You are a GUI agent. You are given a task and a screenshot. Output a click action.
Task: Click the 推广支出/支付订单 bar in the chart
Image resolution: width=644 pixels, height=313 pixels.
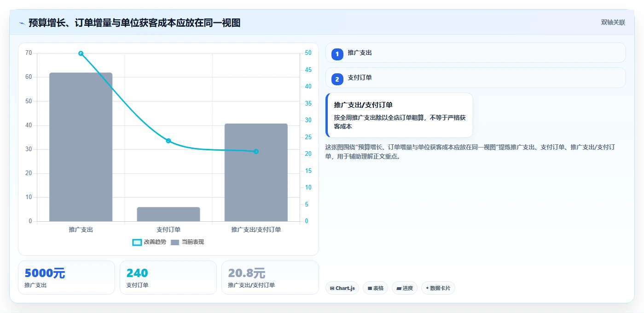click(x=256, y=172)
